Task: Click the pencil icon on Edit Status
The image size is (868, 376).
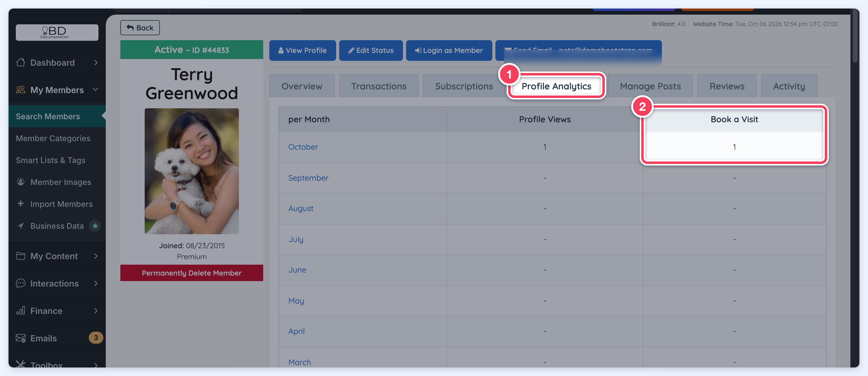Action: coord(351,50)
